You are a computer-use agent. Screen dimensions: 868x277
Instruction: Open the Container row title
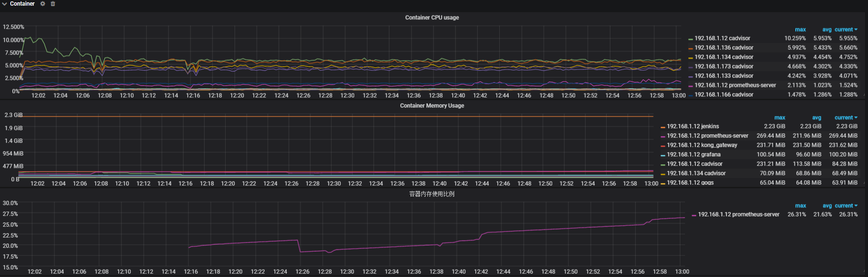[22, 4]
